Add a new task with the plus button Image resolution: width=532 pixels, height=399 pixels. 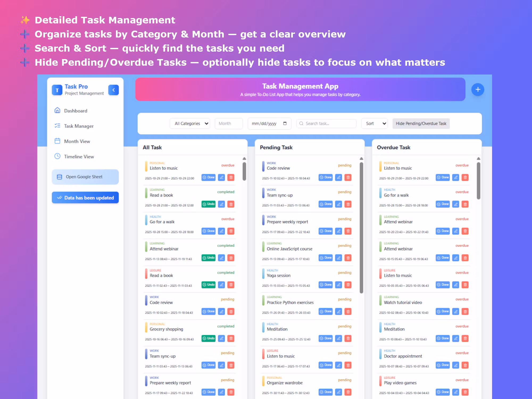(477, 90)
